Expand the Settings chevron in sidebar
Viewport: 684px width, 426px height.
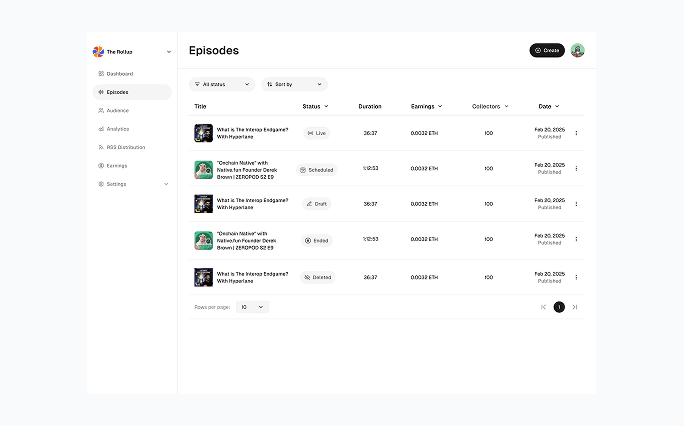(166, 184)
